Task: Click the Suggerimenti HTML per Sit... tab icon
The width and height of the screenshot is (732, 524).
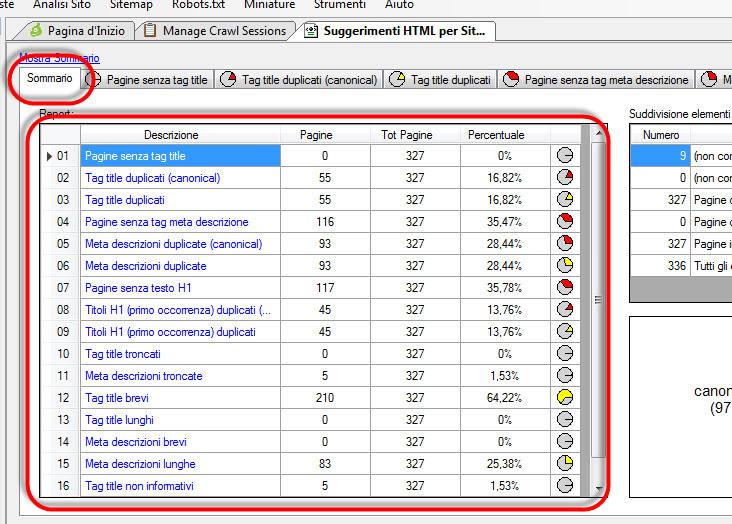Action: (311, 31)
